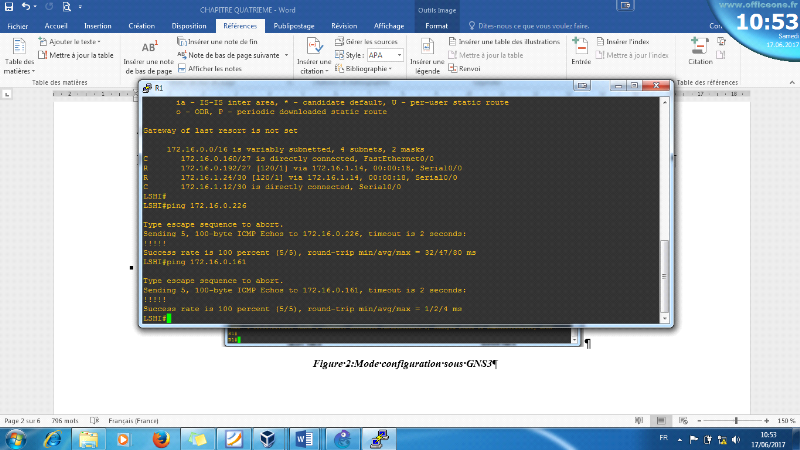Click the zoom slider in status bar

click(735, 421)
